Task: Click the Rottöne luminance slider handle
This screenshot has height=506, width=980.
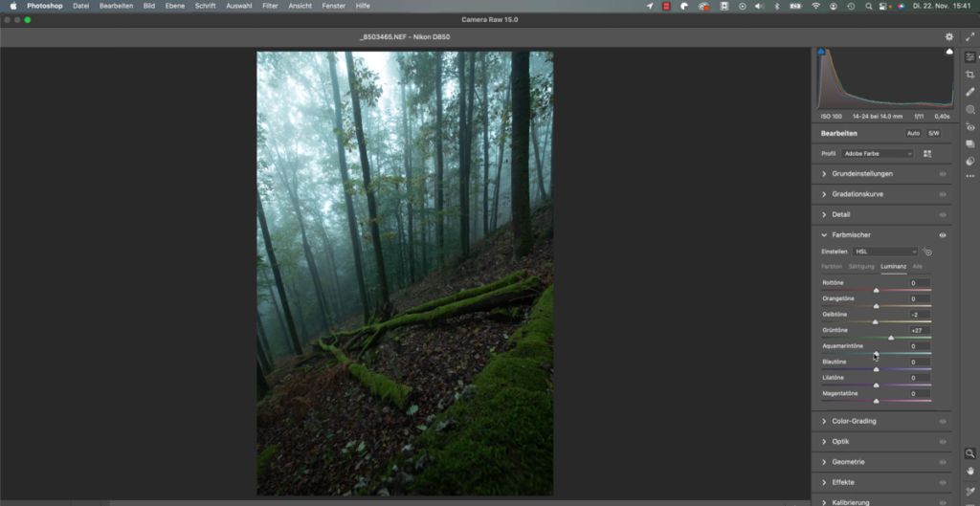Action: coord(877,291)
